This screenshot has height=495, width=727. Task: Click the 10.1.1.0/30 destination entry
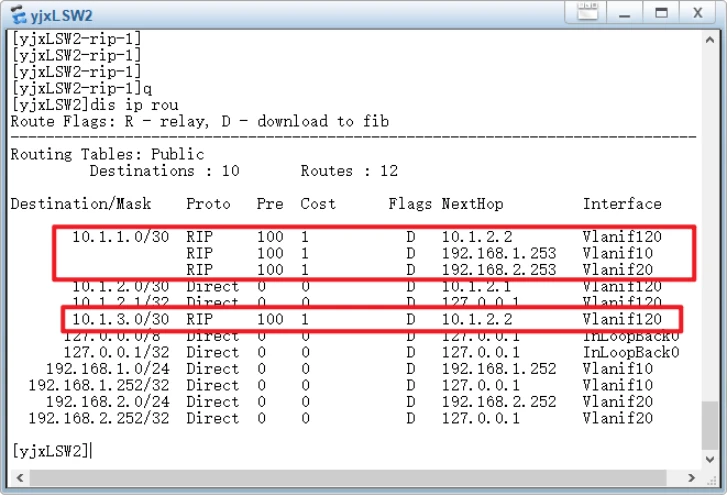[x=113, y=237]
